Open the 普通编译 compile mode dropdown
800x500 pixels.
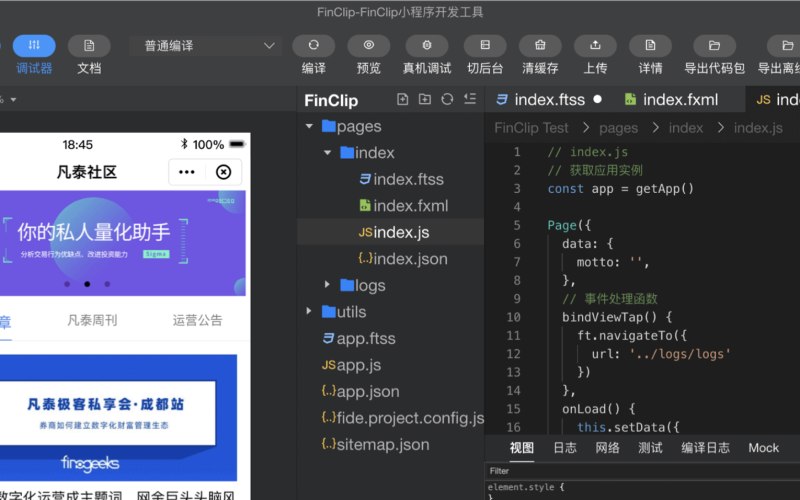tap(205, 46)
